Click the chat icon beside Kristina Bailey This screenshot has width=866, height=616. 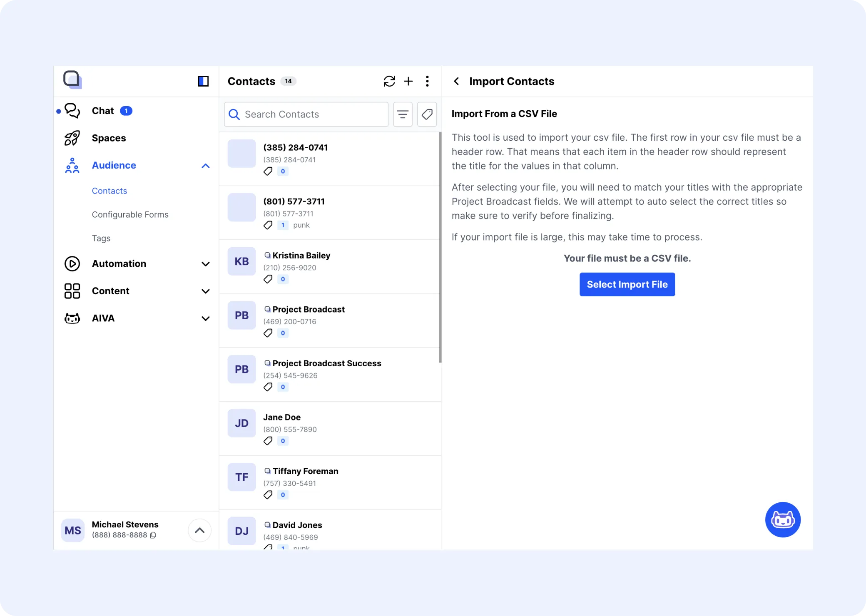pyautogui.click(x=267, y=255)
